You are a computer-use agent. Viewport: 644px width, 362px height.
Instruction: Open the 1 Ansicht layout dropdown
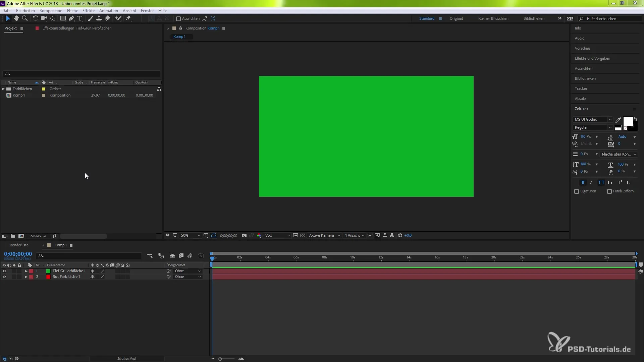355,236
